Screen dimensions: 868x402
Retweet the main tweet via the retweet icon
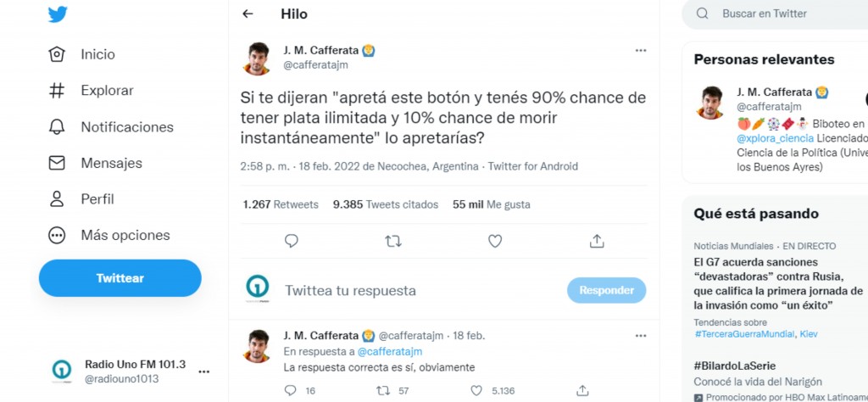tap(393, 241)
